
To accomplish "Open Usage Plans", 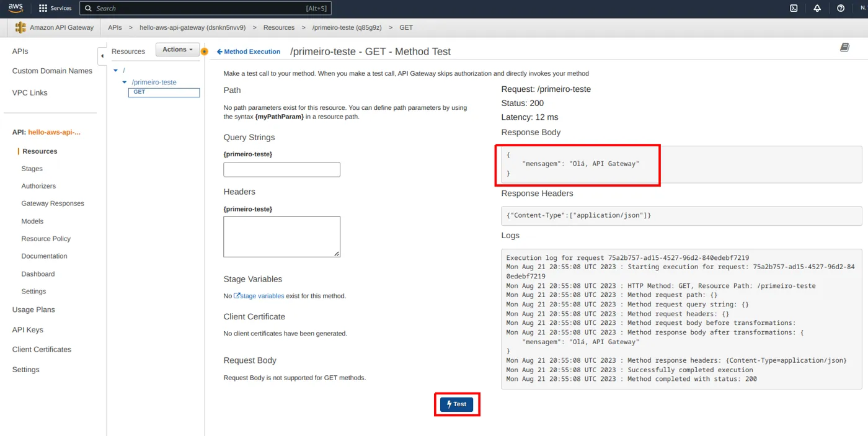I will 33,309.
